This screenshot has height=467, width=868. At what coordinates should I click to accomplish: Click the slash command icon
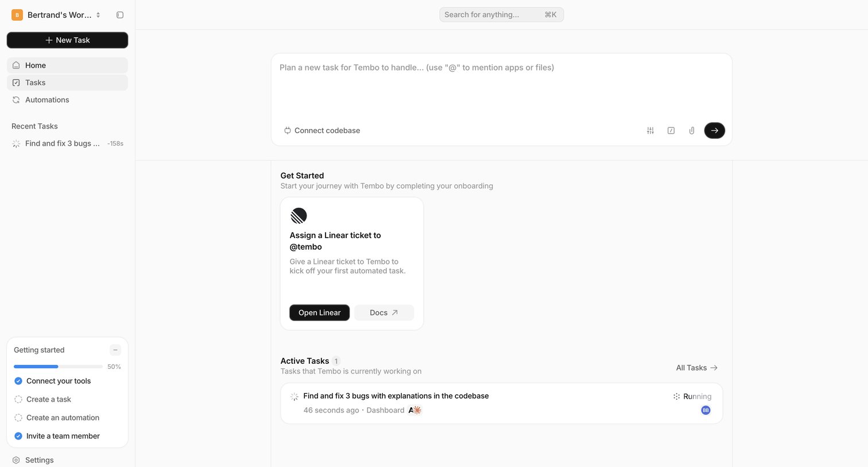[671, 131]
